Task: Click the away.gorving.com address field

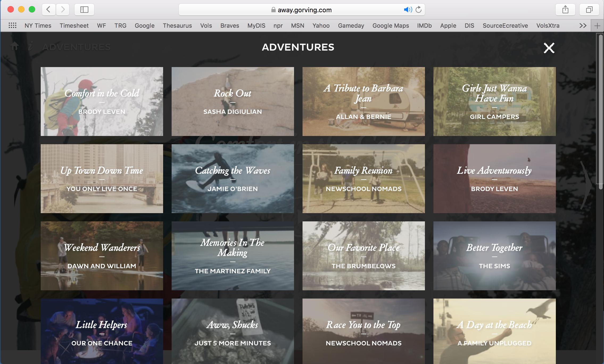Action: point(304,10)
